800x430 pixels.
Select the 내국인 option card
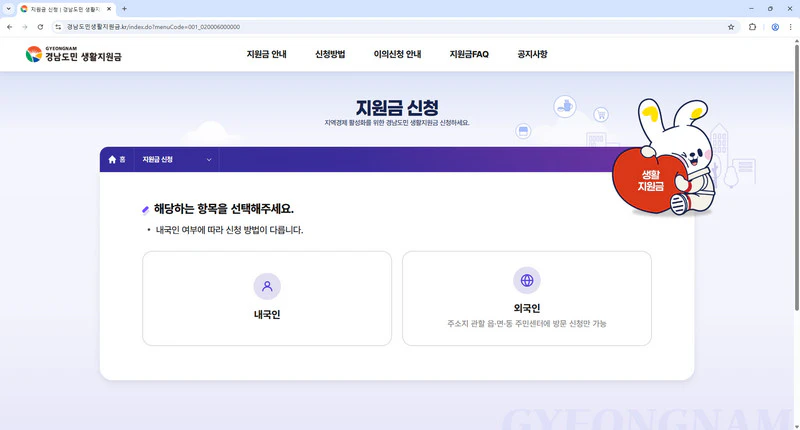[x=267, y=298]
